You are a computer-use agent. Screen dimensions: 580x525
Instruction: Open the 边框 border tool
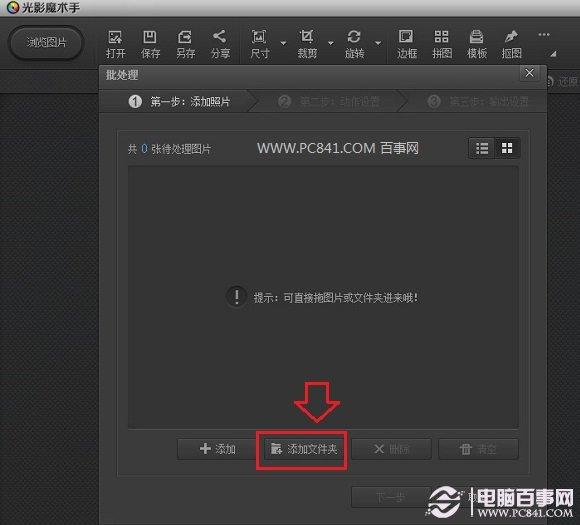pyautogui.click(x=407, y=44)
